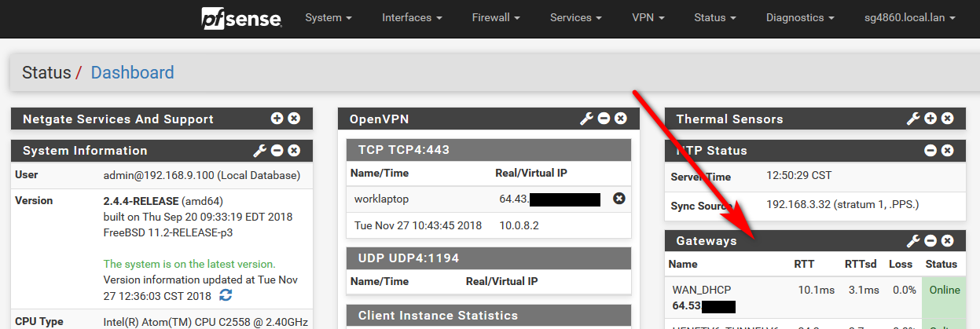Screen dimensions: 980x329
Task: Click the Gateways widget title
Action: click(x=707, y=241)
